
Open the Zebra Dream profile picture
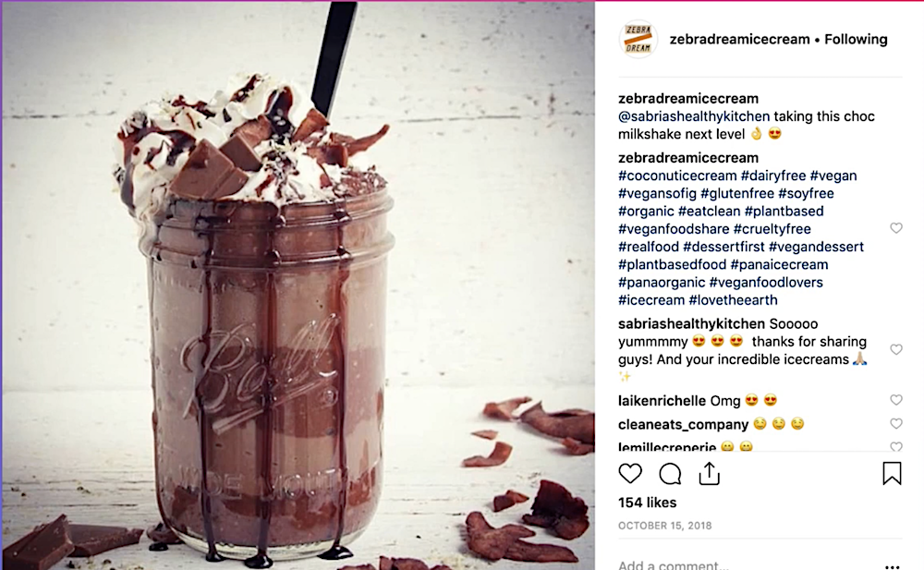click(x=638, y=39)
